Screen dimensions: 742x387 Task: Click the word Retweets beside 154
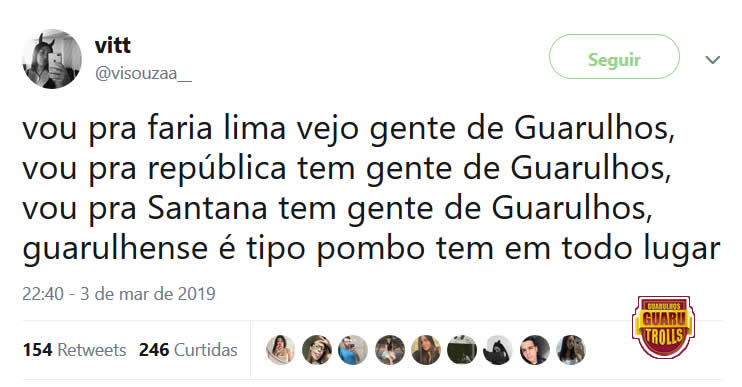pos(92,350)
